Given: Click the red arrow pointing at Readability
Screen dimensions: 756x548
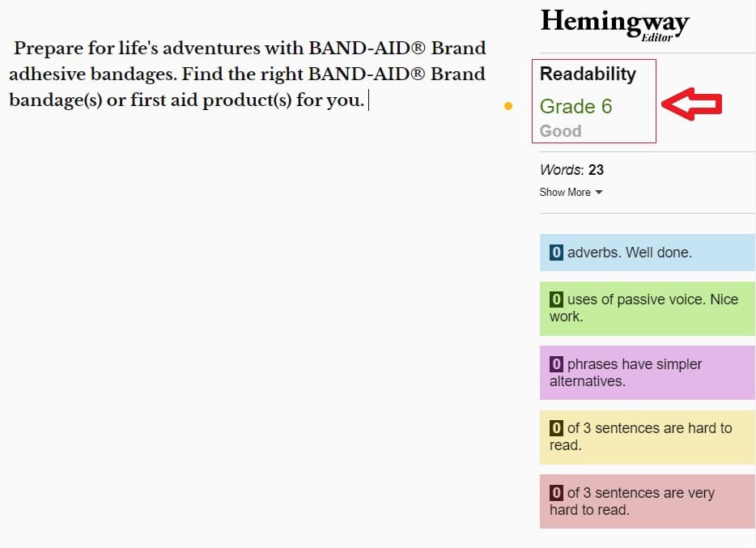Looking at the screenshot, I should pos(694,103).
